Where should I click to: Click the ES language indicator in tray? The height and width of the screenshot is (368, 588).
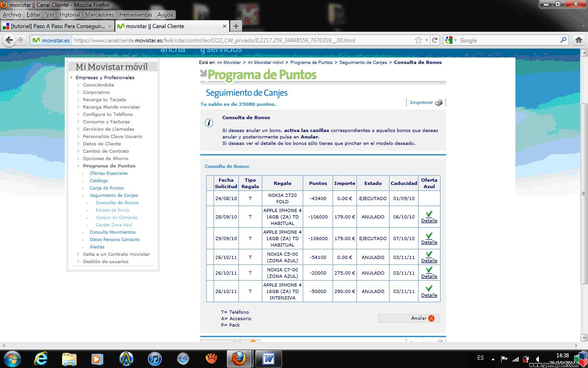pos(481,358)
